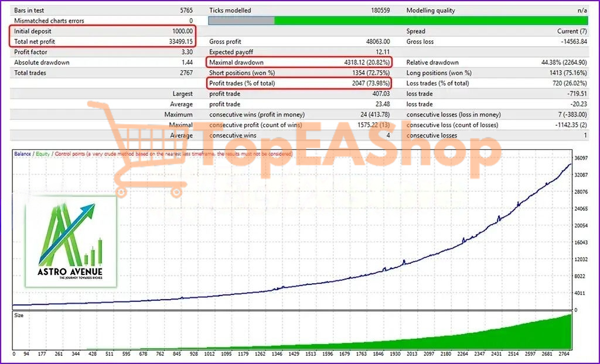
Task: Click the Size label in the lower chart
Action: coord(19,315)
